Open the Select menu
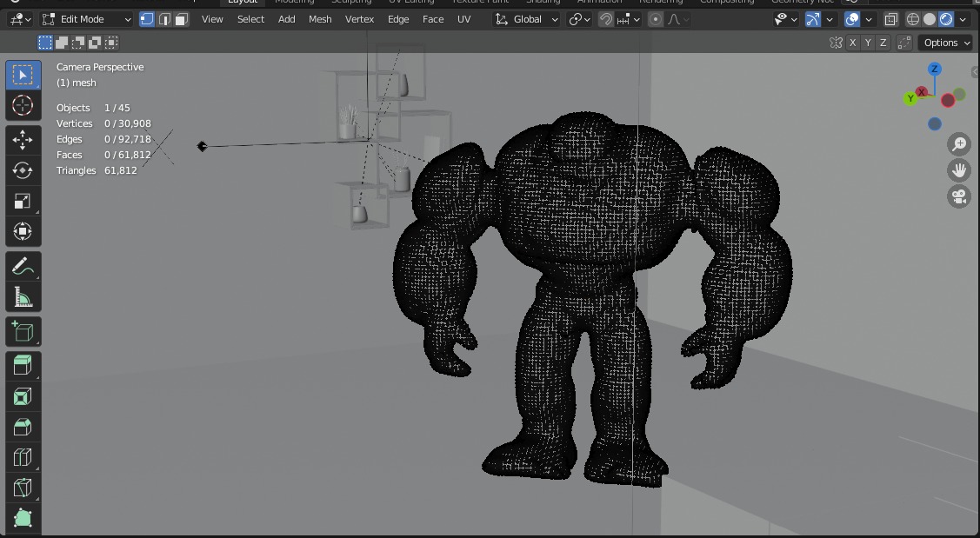This screenshot has width=980, height=538. tap(250, 19)
